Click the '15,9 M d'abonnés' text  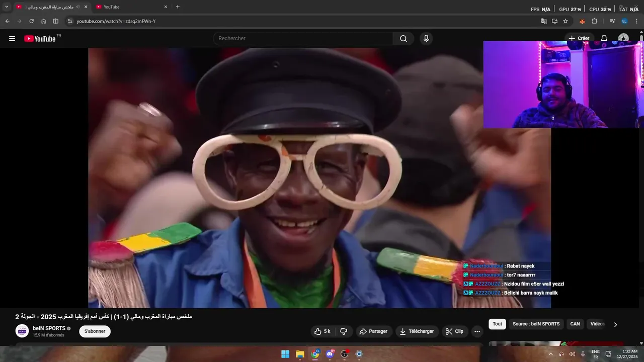click(48, 335)
